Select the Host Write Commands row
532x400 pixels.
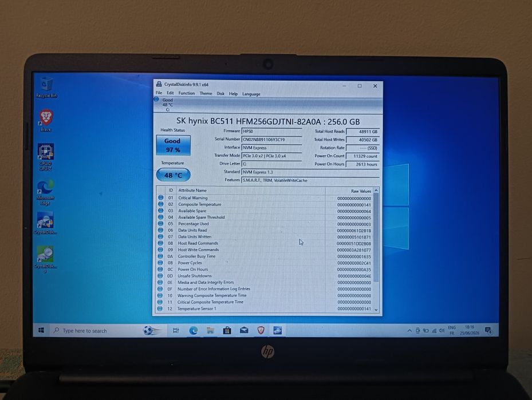click(265, 249)
